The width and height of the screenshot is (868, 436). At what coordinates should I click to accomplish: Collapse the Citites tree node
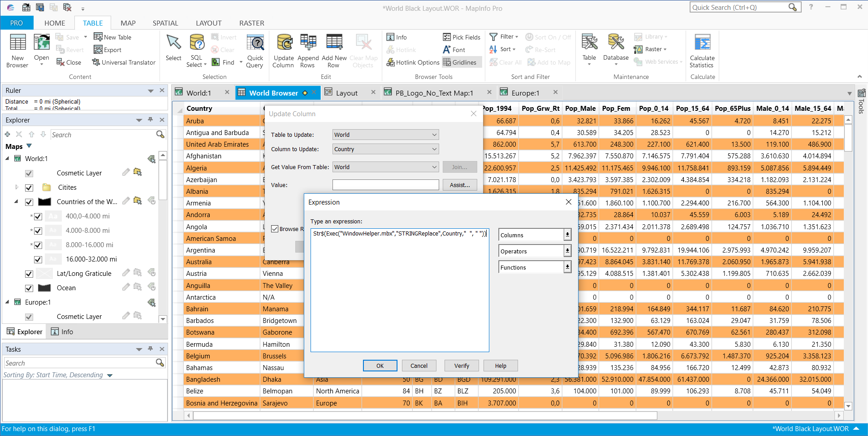tap(17, 187)
